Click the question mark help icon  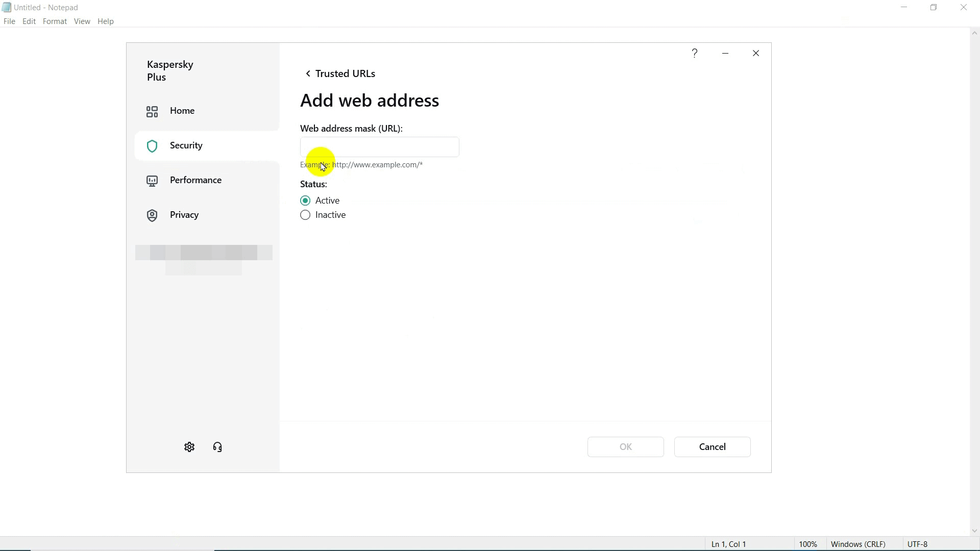click(x=695, y=53)
